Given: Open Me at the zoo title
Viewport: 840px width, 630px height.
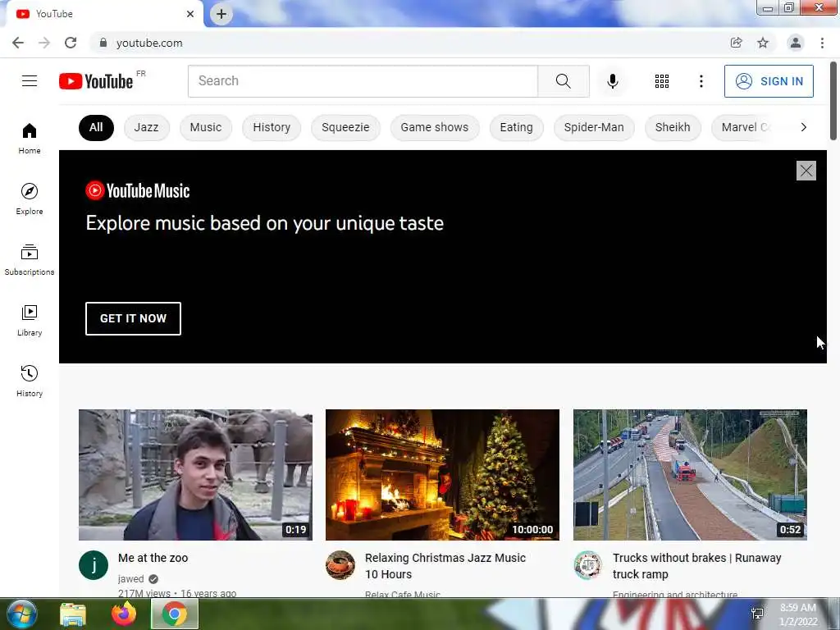Looking at the screenshot, I should 153,558.
